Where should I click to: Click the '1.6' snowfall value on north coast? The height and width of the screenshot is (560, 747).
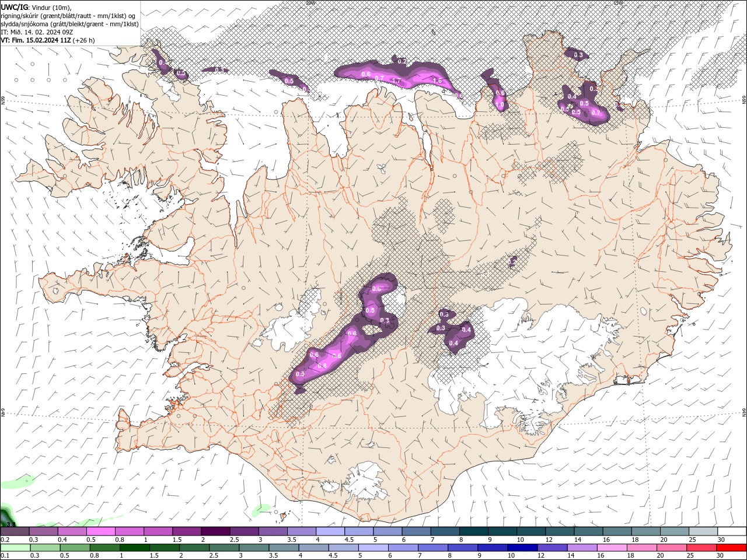coord(437,80)
